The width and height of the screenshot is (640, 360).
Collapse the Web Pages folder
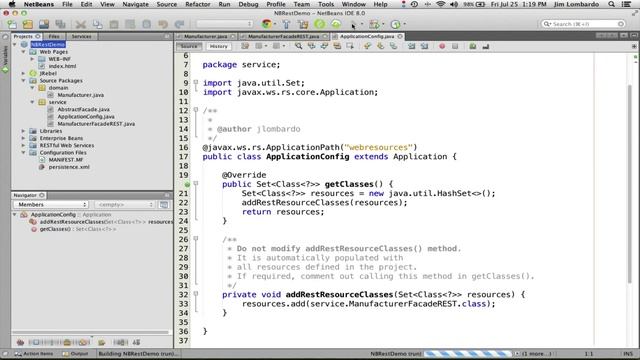pos(23,52)
